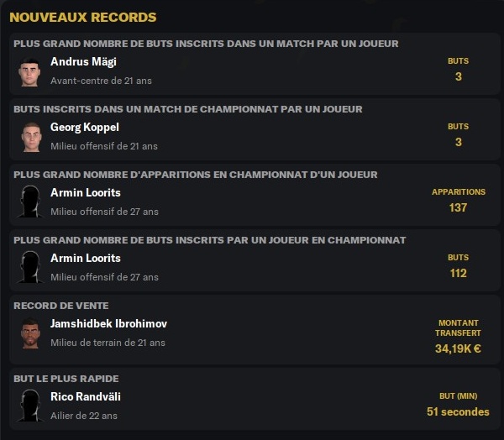Click the 112 buts value
This screenshot has height=440, width=504.
click(458, 273)
